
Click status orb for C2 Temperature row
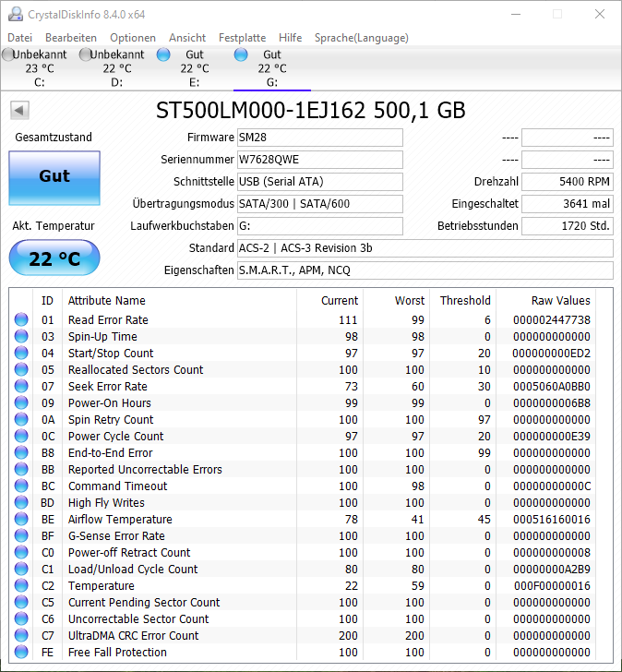[x=21, y=586]
